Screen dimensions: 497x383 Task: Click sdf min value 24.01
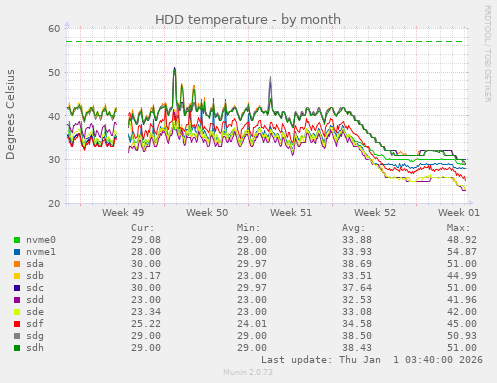(x=252, y=324)
